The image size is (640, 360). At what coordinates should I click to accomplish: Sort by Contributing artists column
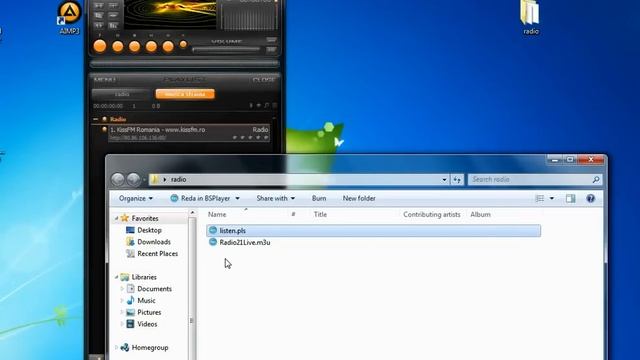(x=431, y=214)
